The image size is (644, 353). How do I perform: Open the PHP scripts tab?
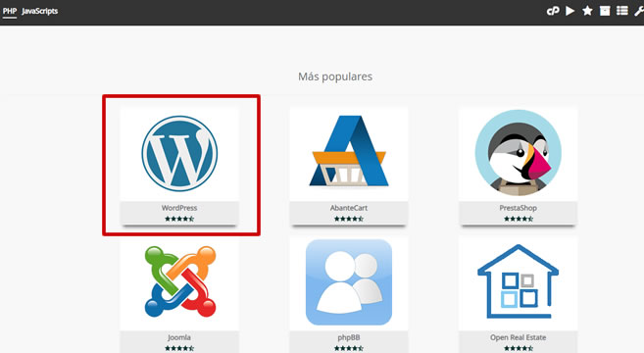(x=10, y=11)
